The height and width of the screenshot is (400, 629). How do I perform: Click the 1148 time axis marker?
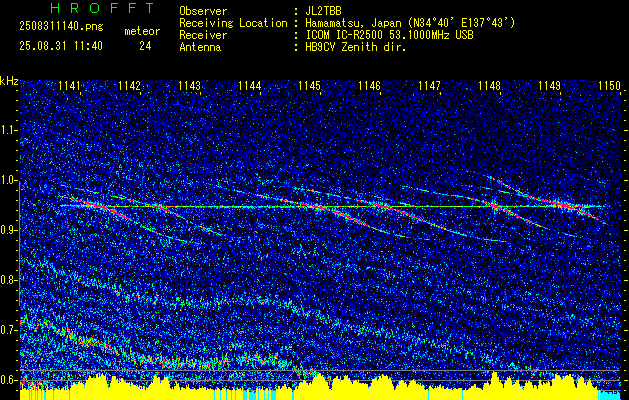[x=489, y=86]
